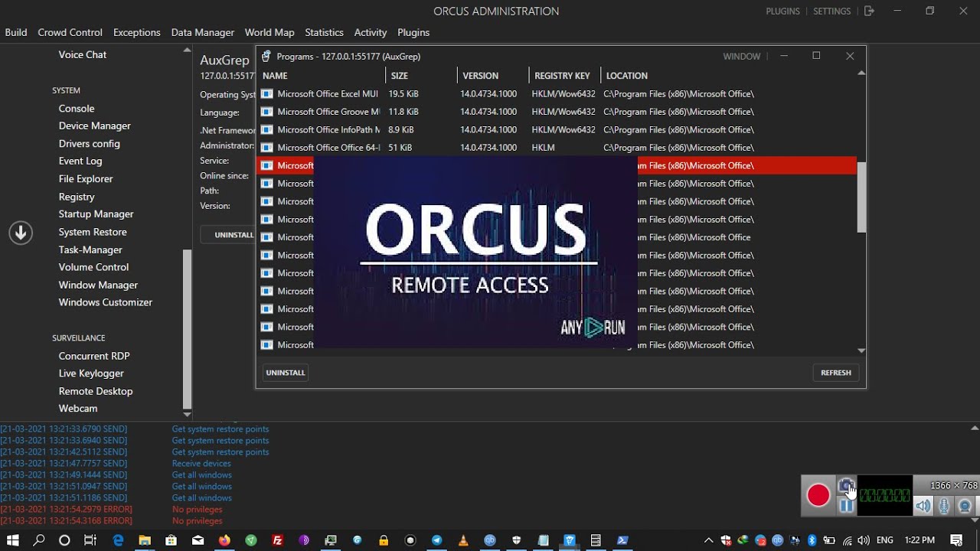Image resolution: width=980 pixels, height=551 pixels.
Task: Sort by LOCATION column header
Action: pyautogui.click(x=626, y=76)
